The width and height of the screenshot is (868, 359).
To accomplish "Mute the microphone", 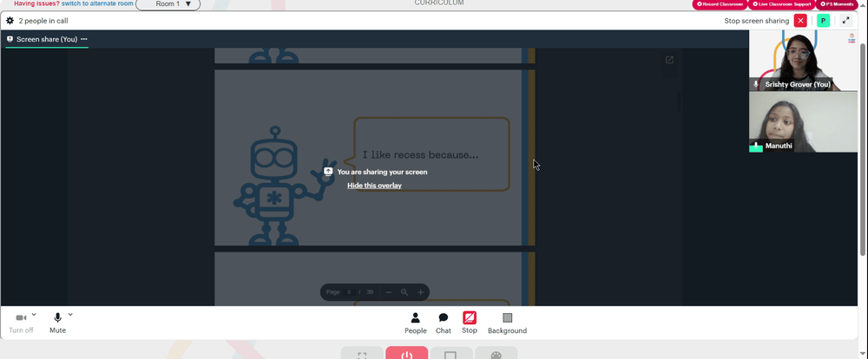I will 57,323.
